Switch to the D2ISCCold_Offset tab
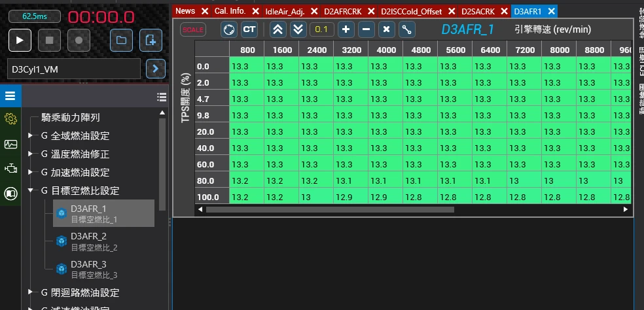 coord(412,11)
